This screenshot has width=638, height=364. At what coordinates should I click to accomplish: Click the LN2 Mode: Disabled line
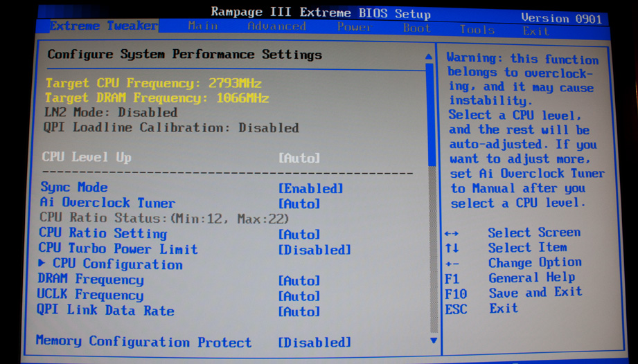(111, 113)
